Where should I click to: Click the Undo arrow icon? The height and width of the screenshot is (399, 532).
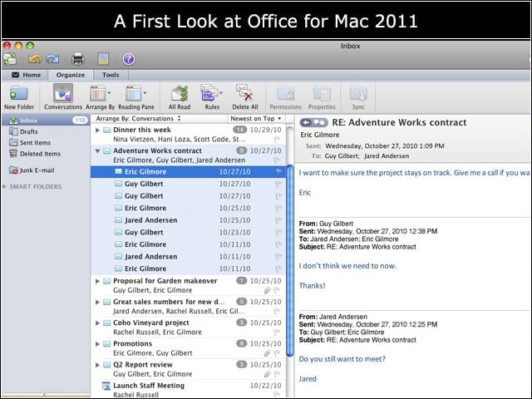pos(35,59)
